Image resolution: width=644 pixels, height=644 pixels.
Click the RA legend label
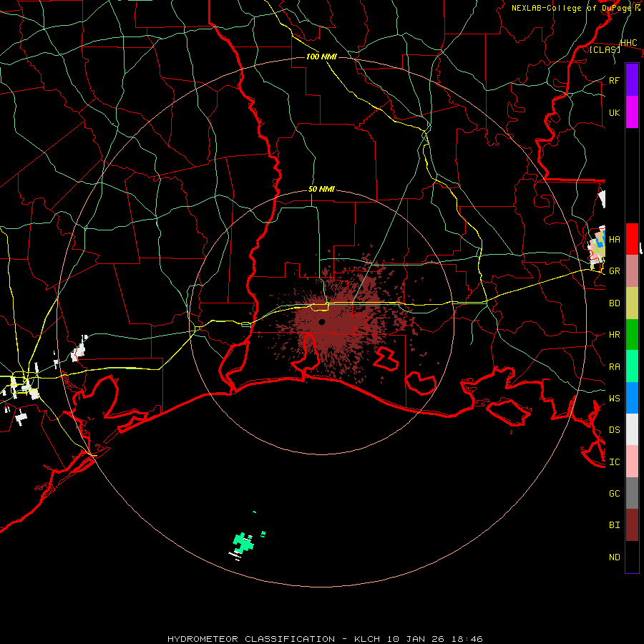tap(614, 366)
